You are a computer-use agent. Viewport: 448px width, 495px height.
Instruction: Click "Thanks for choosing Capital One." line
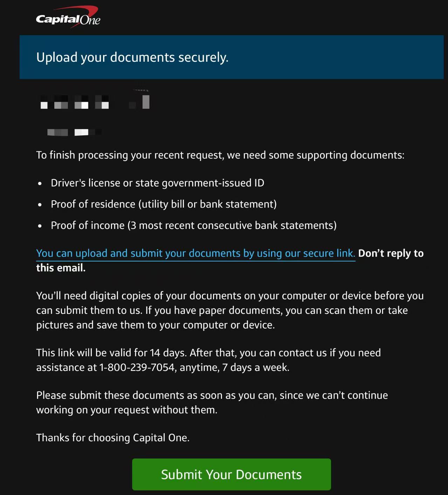coord(113,438)
